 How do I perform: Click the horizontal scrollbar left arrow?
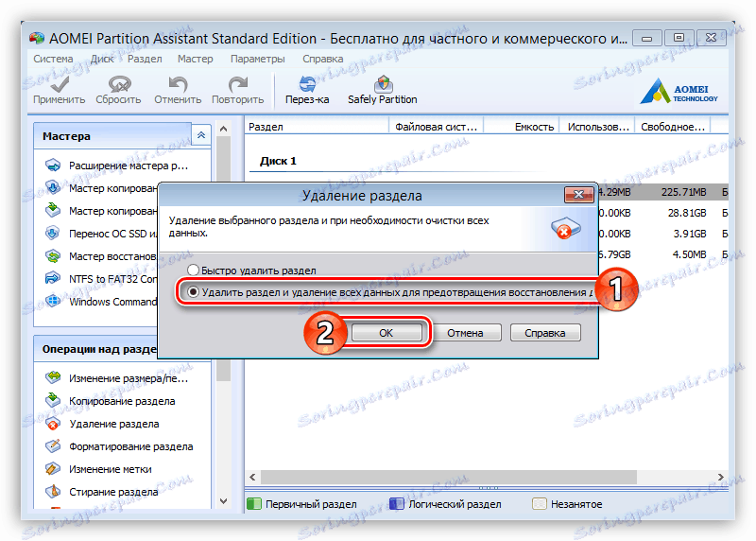pyautogui.click(x=252, y=477)
